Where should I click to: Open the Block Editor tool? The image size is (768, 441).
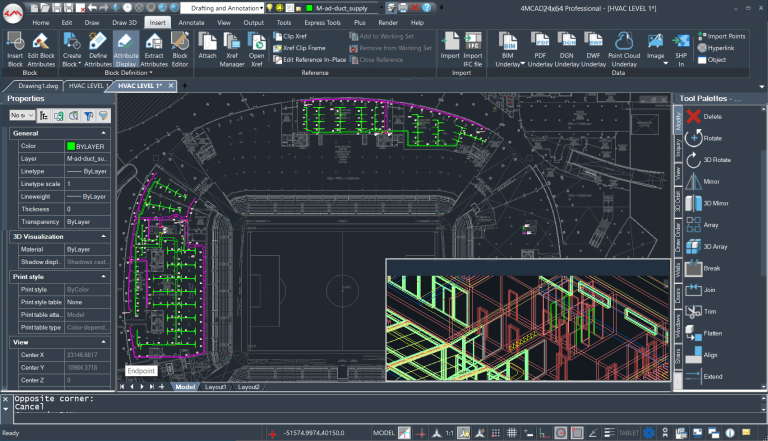pyautogui.click(x=179, y=43)
